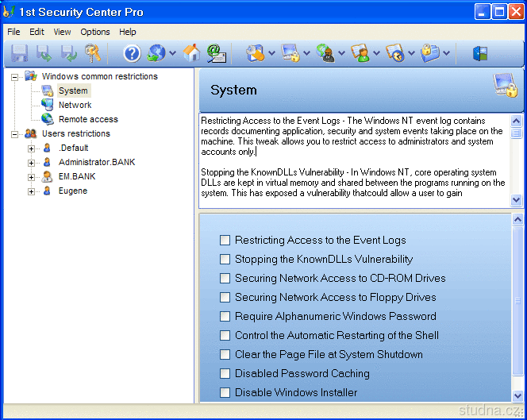This screenshot has width=527, height=420.
Task: Enable Restricting Access to the Event Logs
Action: [225, 240]
